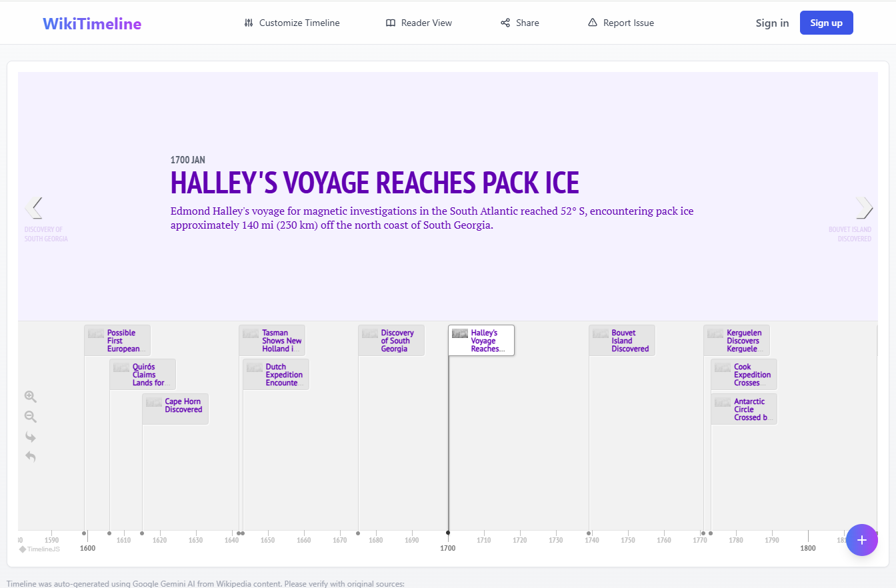Select Reader View from the top bar
The image size is (896, 588).
(x=419, y=22)
